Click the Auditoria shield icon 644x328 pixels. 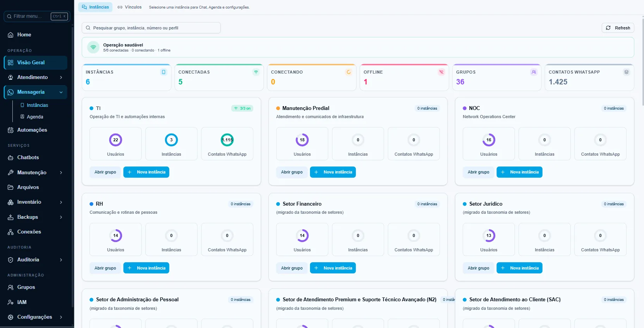point(10,260)
